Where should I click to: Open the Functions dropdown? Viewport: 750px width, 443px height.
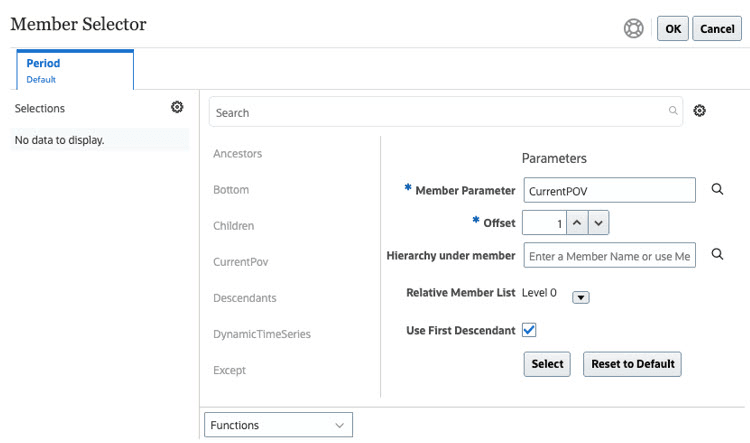278,425
